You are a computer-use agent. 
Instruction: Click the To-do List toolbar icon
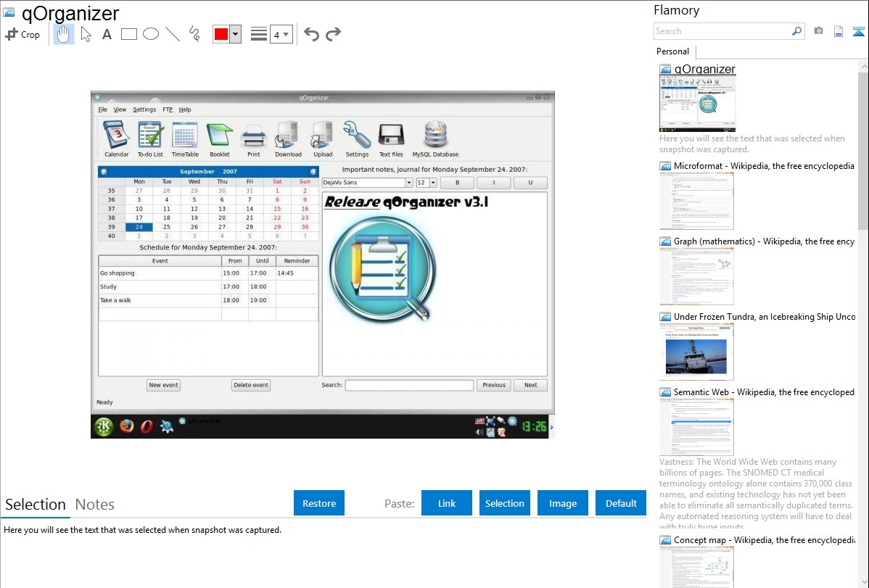click(x=150, y=139)
